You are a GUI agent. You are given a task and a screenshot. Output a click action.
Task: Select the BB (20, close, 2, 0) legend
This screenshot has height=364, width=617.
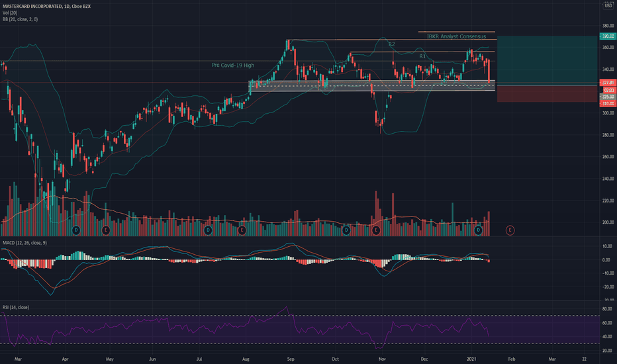coord(20,19)
